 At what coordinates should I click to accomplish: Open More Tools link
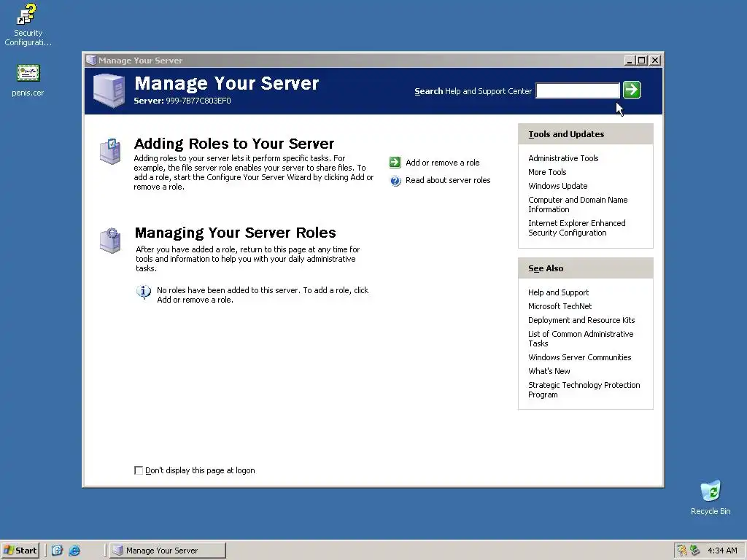(547, 172)
